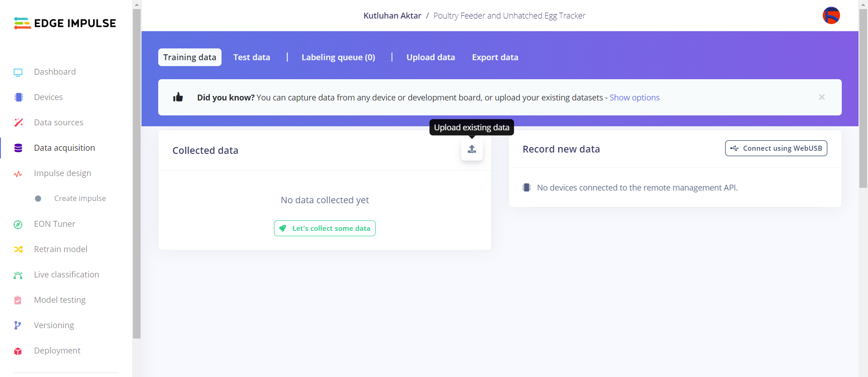Click the Deployment box icon
The height and width of the screenshot is (377, 868).
tap(18, 351)
